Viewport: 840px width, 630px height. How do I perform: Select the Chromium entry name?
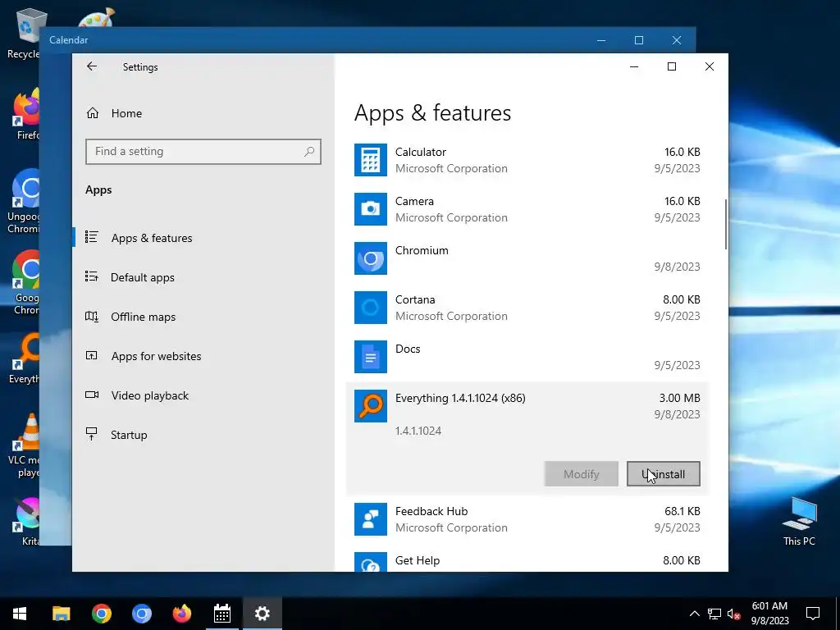click(422, 251)
